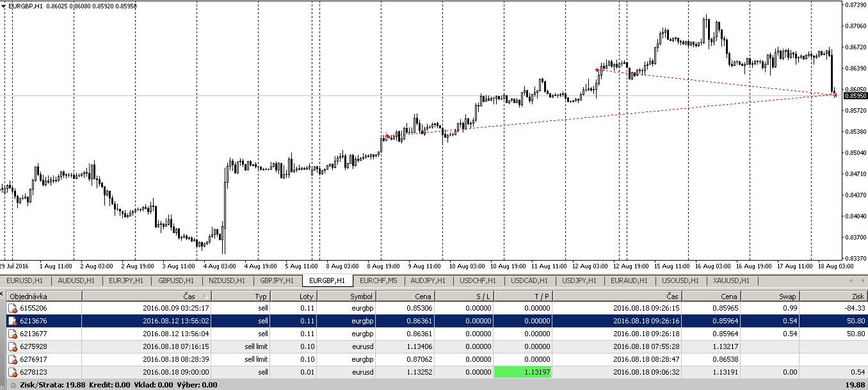Select the GBPJPY,H1 chart tab
Image resolution: width=868 pixels, height=390 pixels.
pos(277,280)
